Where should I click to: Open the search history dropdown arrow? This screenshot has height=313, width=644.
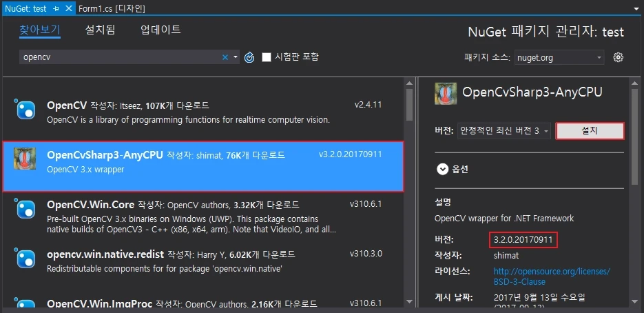point(236,57)
